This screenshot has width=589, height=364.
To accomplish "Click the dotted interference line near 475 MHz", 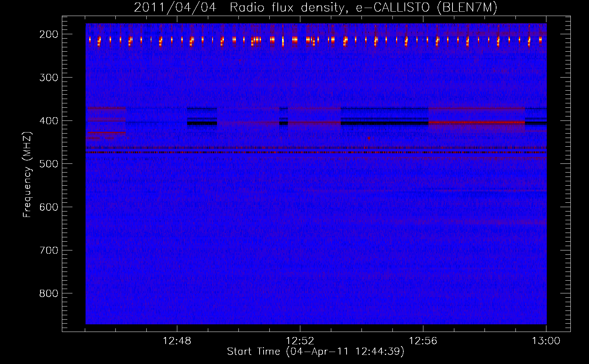I will pos(316,153).
